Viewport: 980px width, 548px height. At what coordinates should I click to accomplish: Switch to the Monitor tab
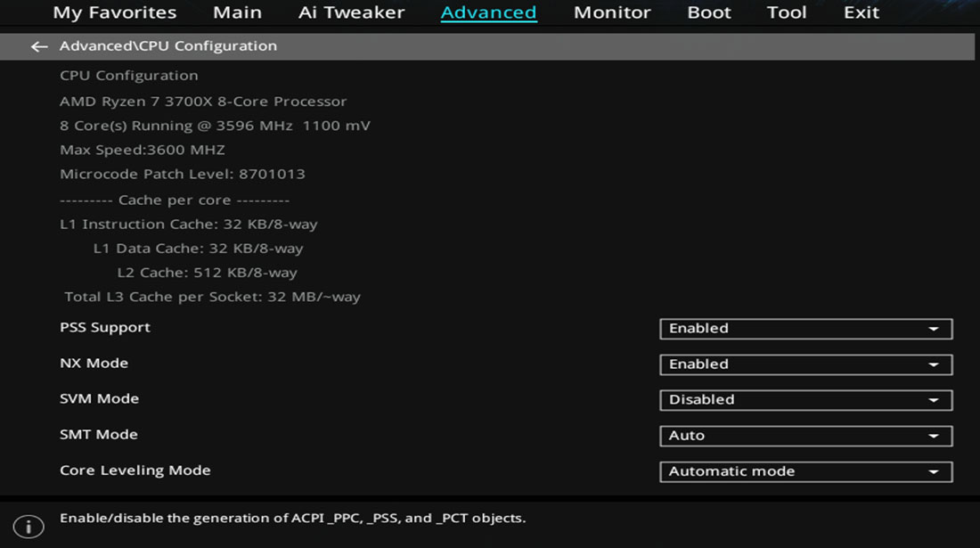pyautogui.click(x=613, y=12)
